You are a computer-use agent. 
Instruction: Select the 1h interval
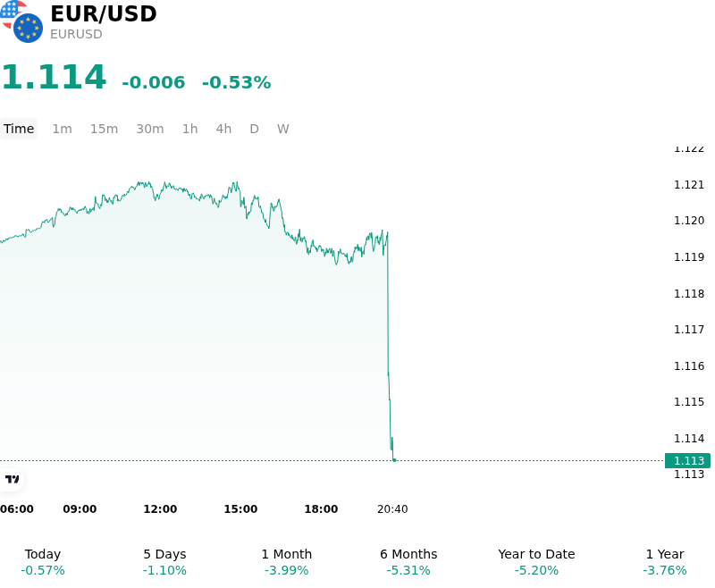[x=190, y=129]
